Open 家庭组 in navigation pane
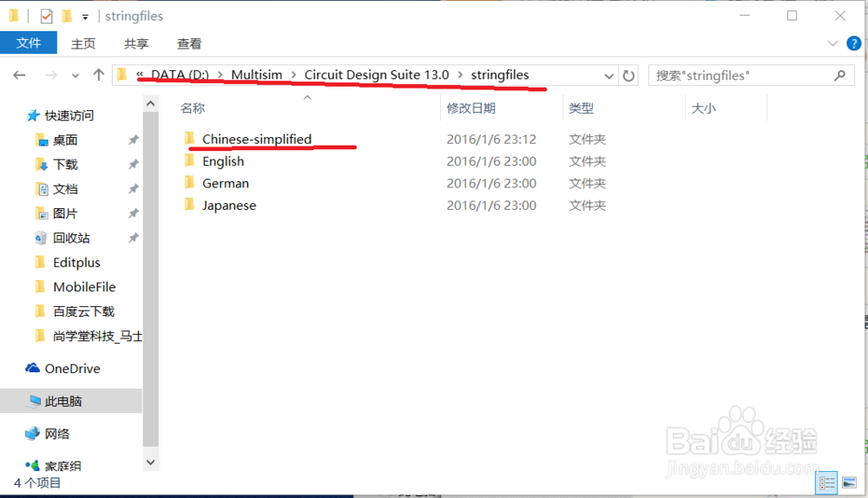The height and width of the screenshot is (498, 868). pos(62,466)
